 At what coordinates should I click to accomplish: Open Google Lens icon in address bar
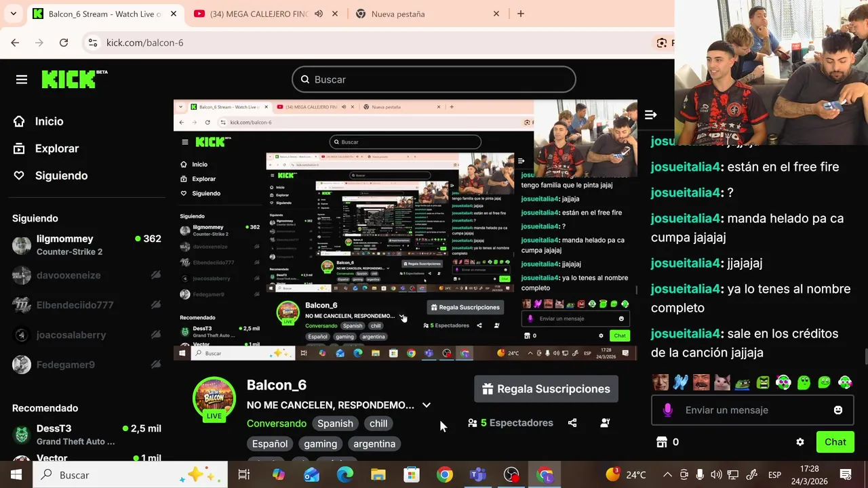coord(662,43)
